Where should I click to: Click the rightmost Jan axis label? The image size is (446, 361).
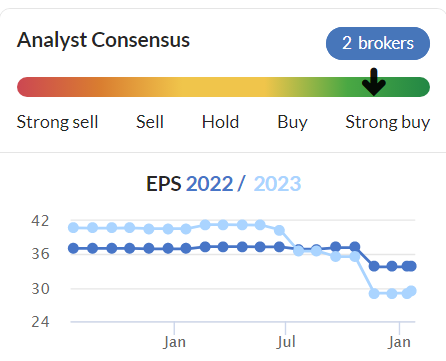coord(399,342)
